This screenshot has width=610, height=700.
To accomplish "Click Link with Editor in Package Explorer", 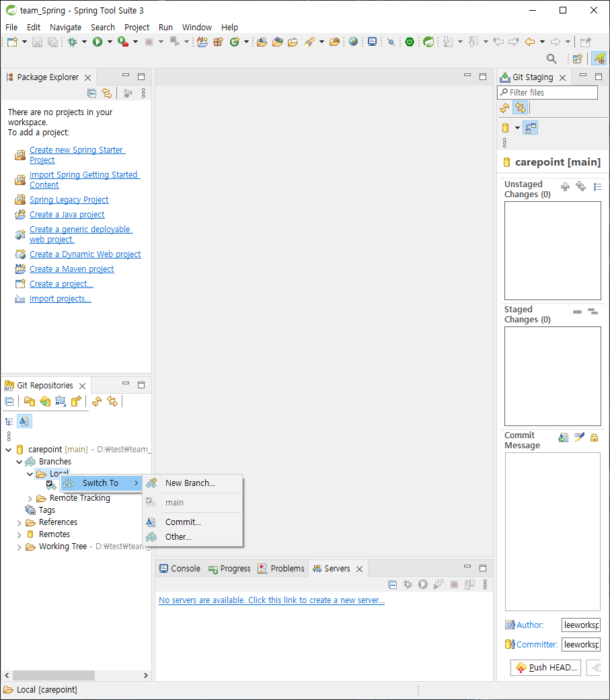I will [x=107, y=93].
